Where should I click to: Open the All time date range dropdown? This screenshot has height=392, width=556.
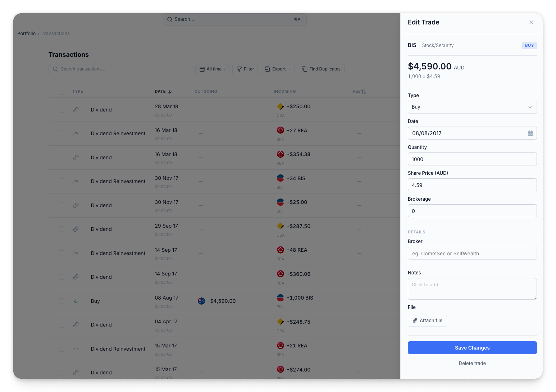click(x=212, y=69)
